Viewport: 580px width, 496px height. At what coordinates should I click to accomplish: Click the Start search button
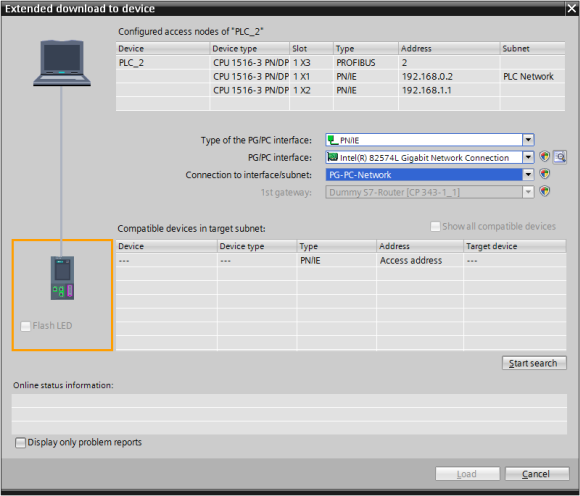tap(534, 363)
